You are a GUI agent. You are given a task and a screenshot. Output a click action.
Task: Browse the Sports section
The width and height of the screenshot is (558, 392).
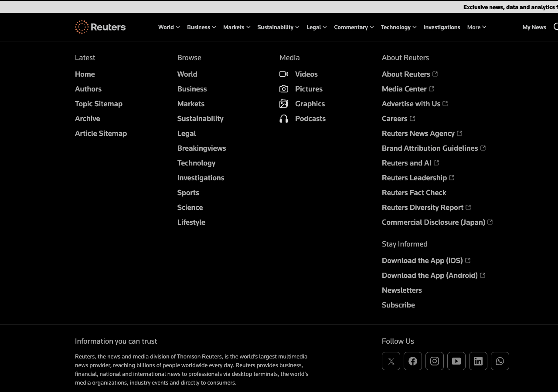(x=188, y=193)
